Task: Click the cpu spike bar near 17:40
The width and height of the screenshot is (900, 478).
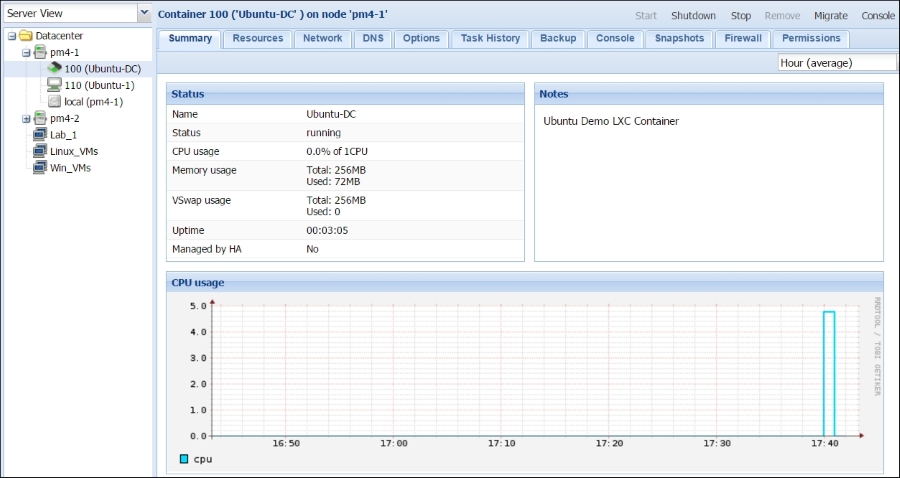Action: (x=829, y=374)
